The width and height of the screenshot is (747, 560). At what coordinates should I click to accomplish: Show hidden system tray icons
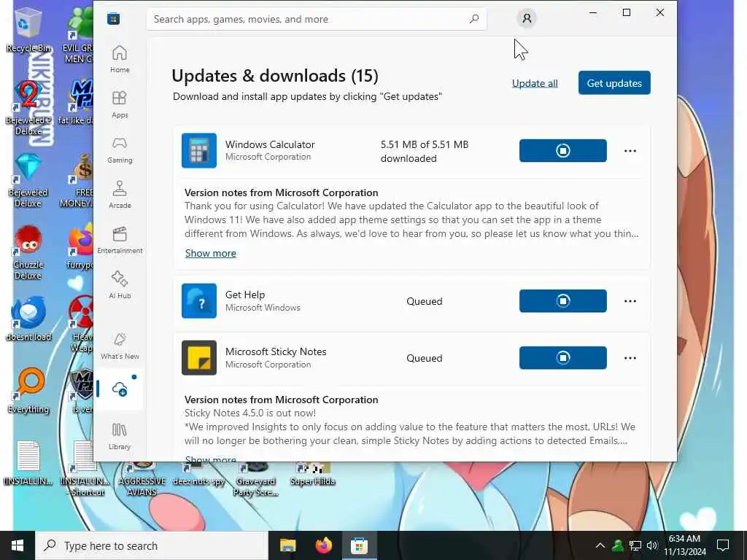pyautogui.click(x=600, y=545)
